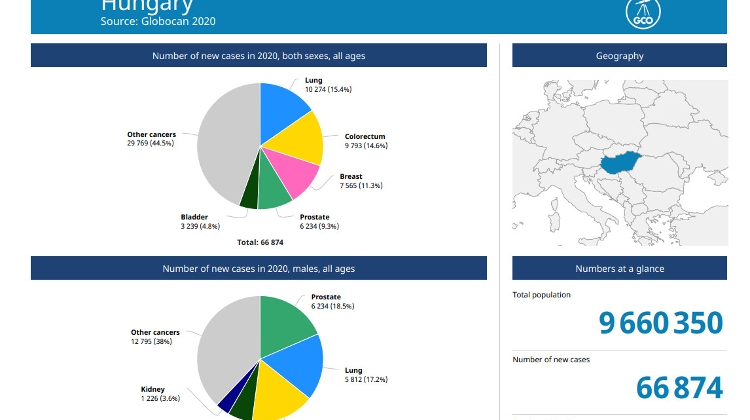Click the number of new cases 66 874

[x=678, y=387]
